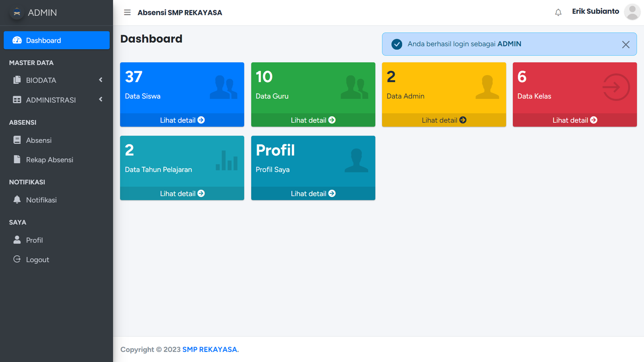Open the Rekap Absensi menu item
The image size is (644, 362).
(50, 160)
